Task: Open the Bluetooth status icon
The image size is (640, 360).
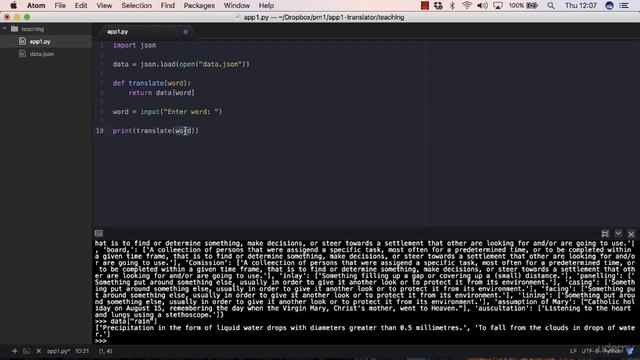Action: point(452,5)
